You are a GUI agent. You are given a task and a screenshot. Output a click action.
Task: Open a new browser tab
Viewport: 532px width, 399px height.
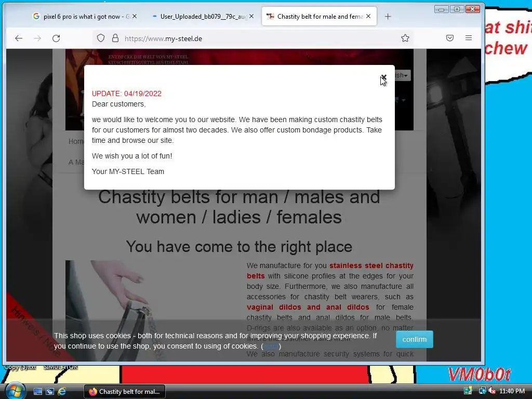click(x=388, y=16)
